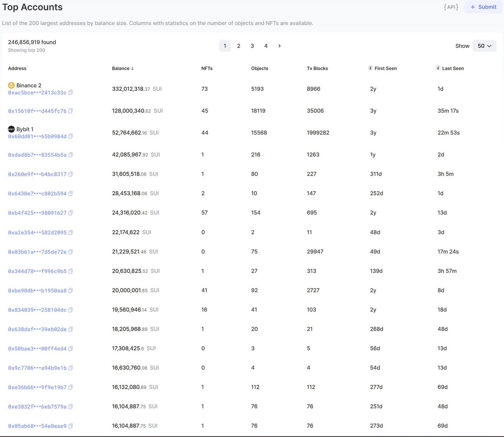Click the Bybit logo icon
Screen dimensions: 504x437
[11, 129]
